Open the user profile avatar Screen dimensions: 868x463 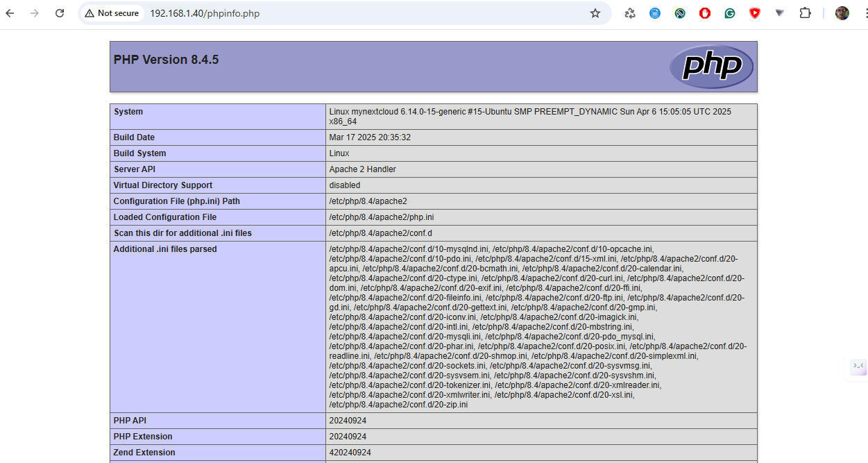pyautogui.click(x=842, y=13)
